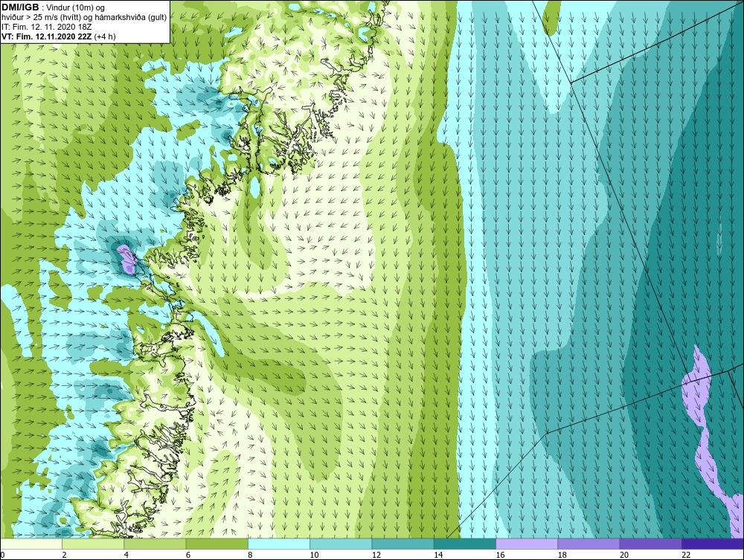Select the 0–2 m/s pale cream legend swatch

tap(31, 544)
